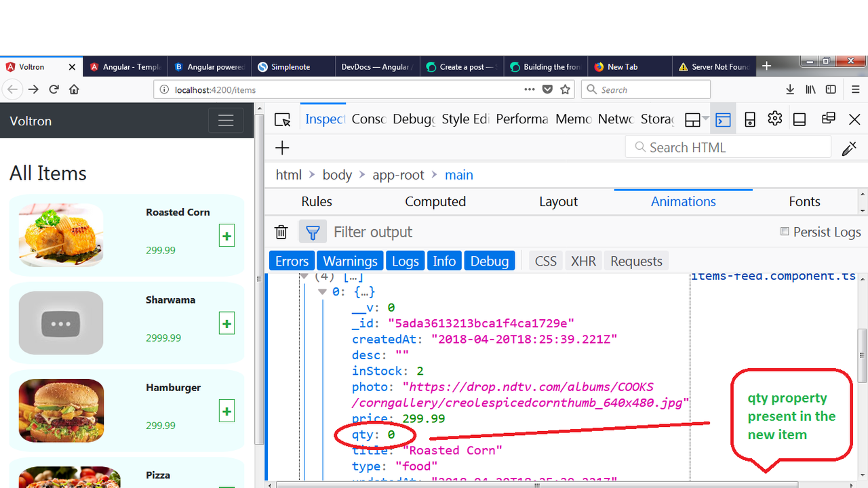Open the Firefox hamburger menu

click(x=856, y=89)
